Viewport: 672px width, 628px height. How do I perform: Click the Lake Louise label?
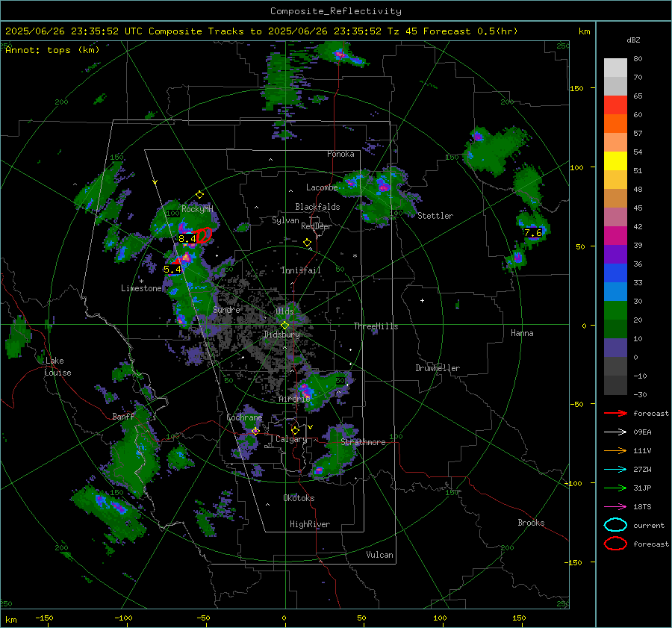[x=57, y=367]
